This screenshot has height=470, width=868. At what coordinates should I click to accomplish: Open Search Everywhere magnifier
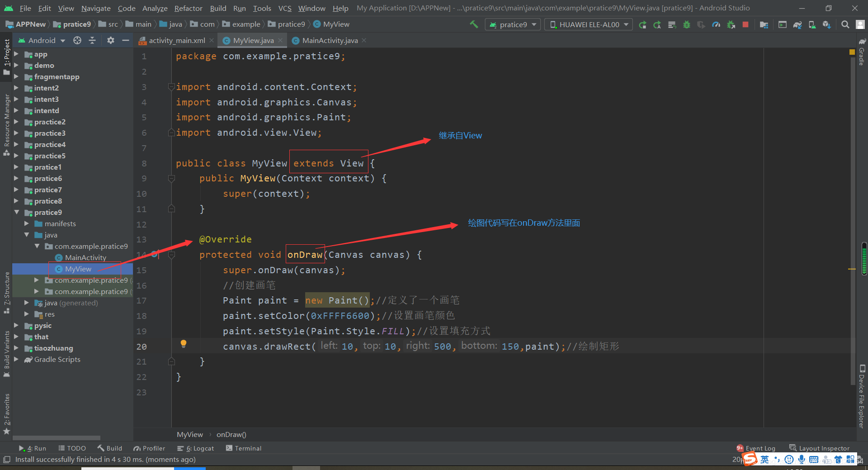coord(845,24)
